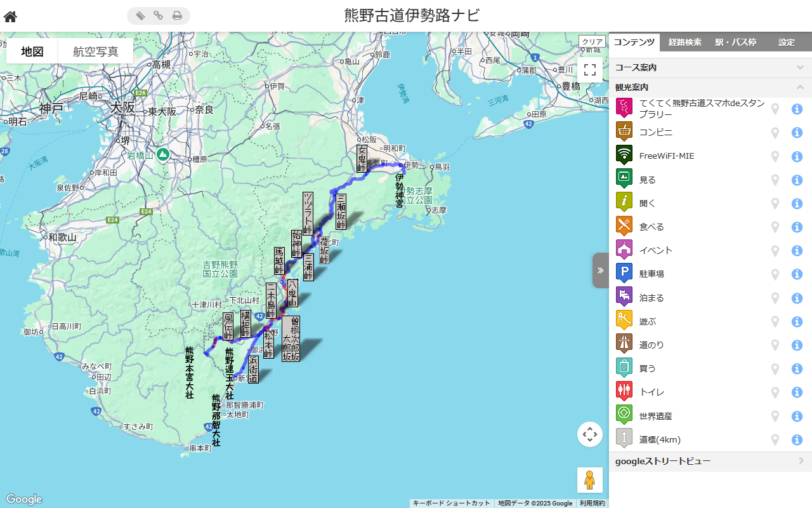This screenshot has height=508, width=812.
Task: Click the 曽根次郎坂太郎坂 label
Action: click(291, 339)
